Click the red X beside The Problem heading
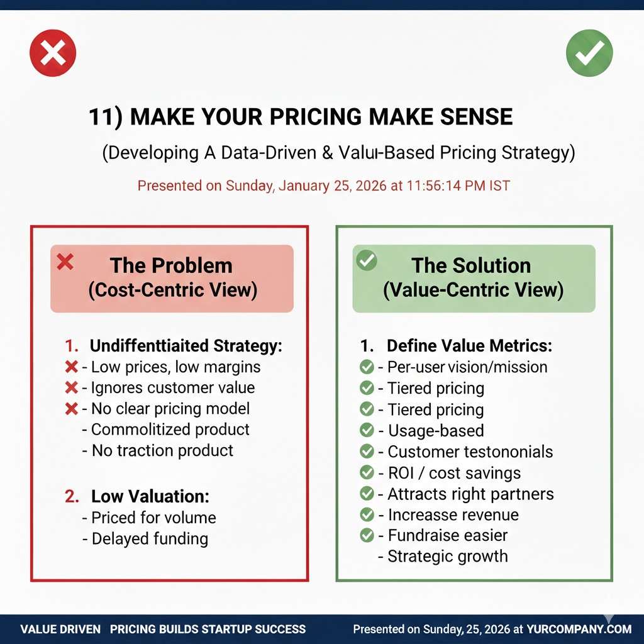This screenshot has width=644, height=644. pyautogui.click(x=65, y=261)
